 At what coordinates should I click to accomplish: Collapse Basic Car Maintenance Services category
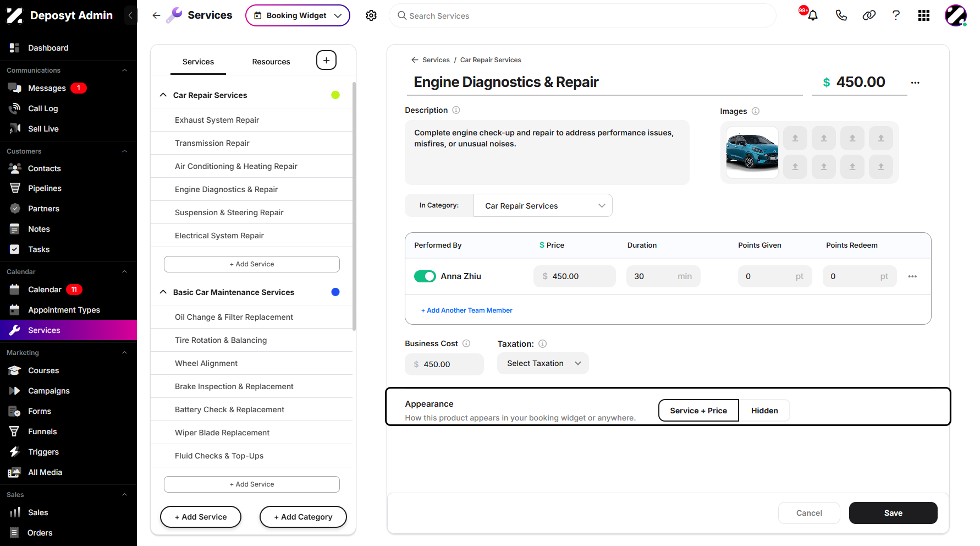[163, 292]
